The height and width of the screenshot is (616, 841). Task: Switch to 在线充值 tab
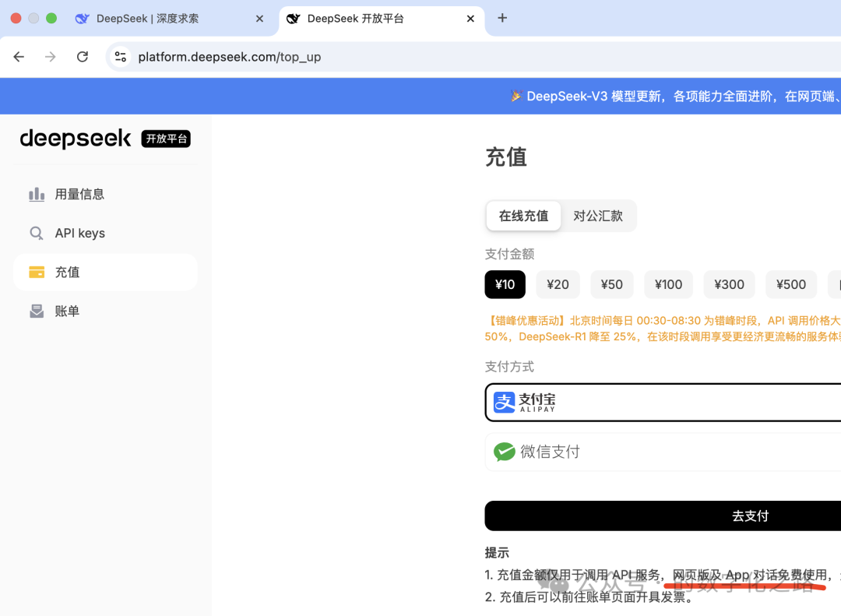click(523, 216)
